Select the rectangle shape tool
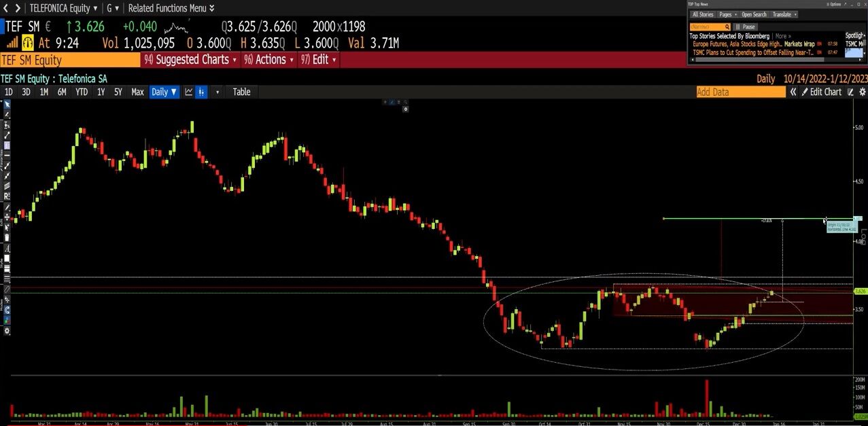 pos(7,145)
